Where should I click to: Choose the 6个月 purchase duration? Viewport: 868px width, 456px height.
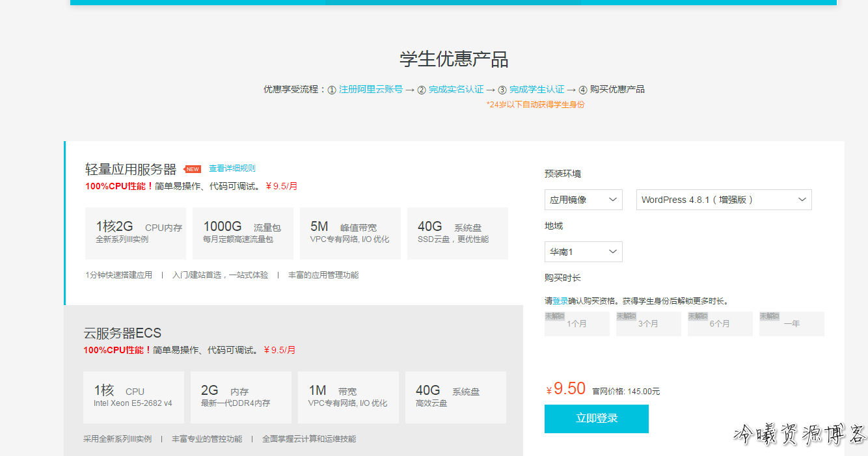click(720, 324)
